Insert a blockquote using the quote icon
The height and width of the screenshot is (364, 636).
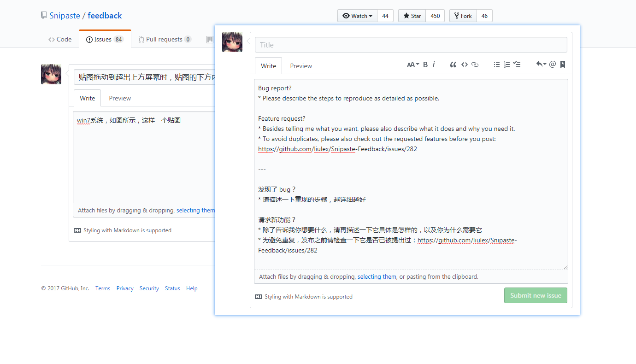[453, 65]
